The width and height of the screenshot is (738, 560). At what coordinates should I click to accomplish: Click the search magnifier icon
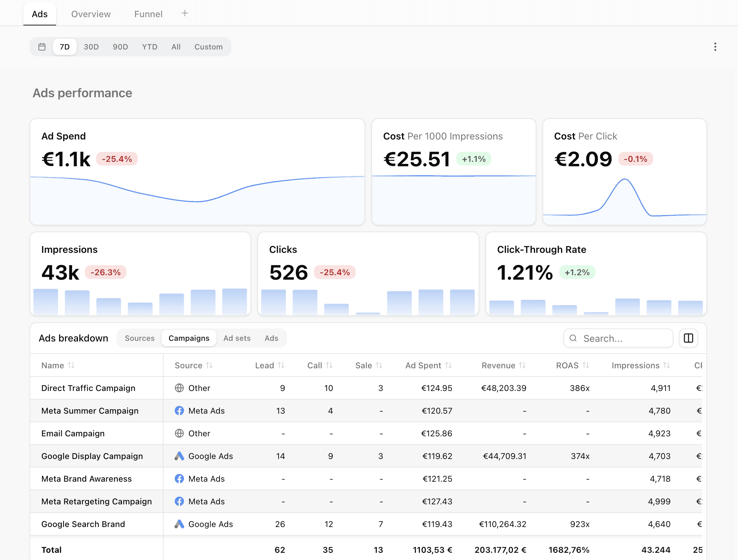pos(573,338)
